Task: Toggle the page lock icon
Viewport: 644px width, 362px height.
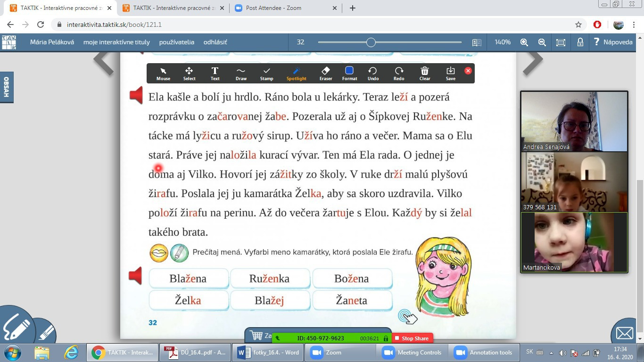Action: click(580, 42)
